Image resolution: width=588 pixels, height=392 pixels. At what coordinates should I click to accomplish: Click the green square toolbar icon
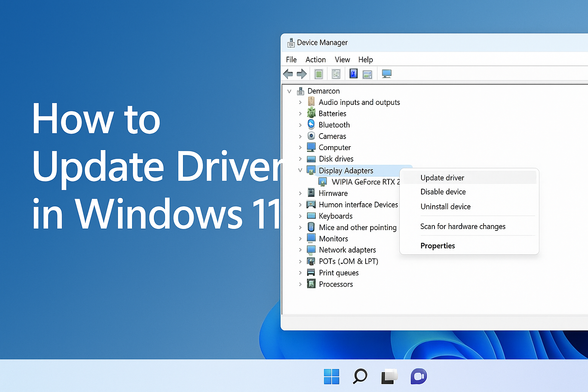pyautogui.click(x=318, y=74)
